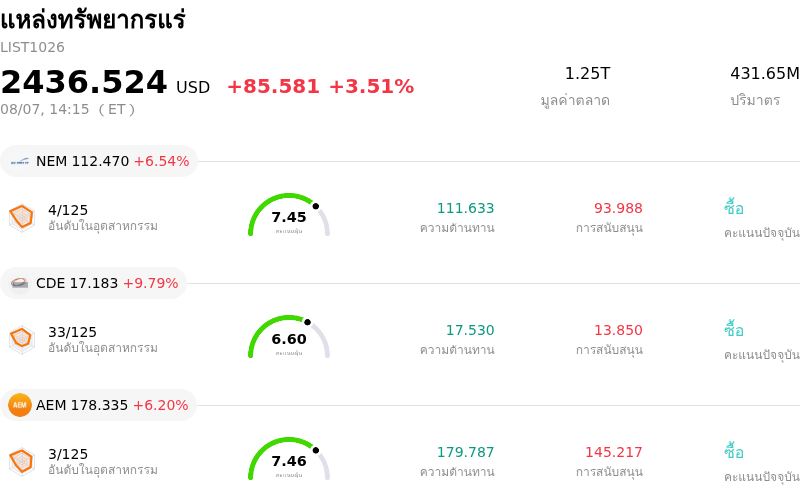Select the AEM 178.335 stock chip

[98, 405]
